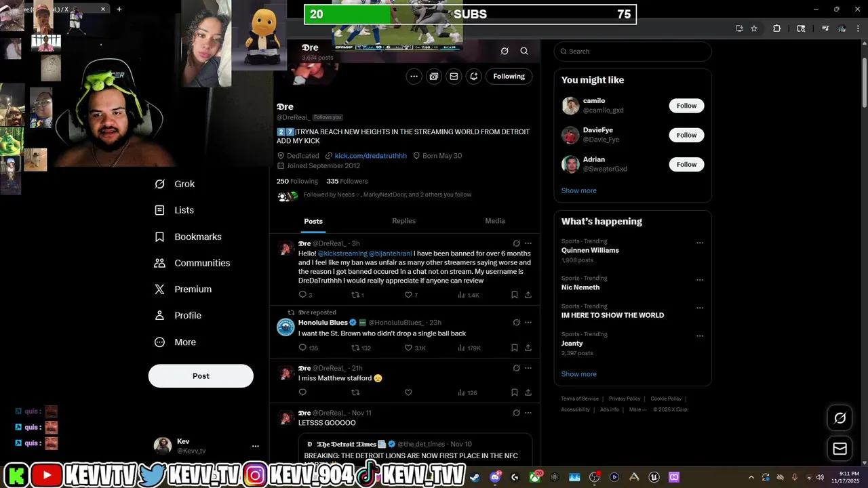Viewport: 868px width, 488px height.
Task: Open the floating Messages envelope button
Action: click(840, 449)
